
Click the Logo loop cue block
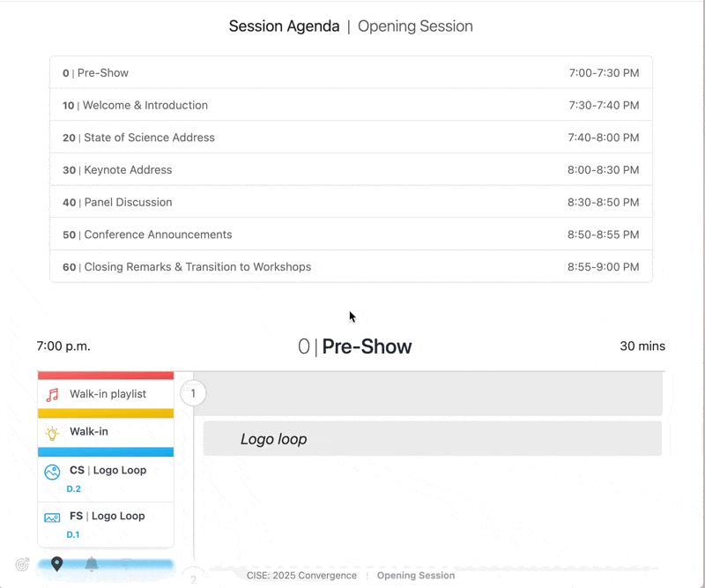tap(432, 439)
